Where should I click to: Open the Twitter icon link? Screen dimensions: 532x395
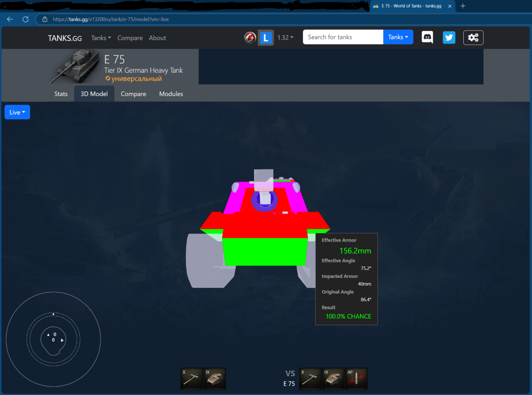[449, 38]
